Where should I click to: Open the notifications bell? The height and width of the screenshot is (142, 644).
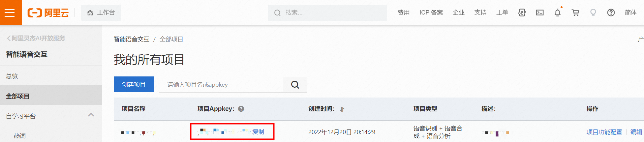(x=558, y=13)
